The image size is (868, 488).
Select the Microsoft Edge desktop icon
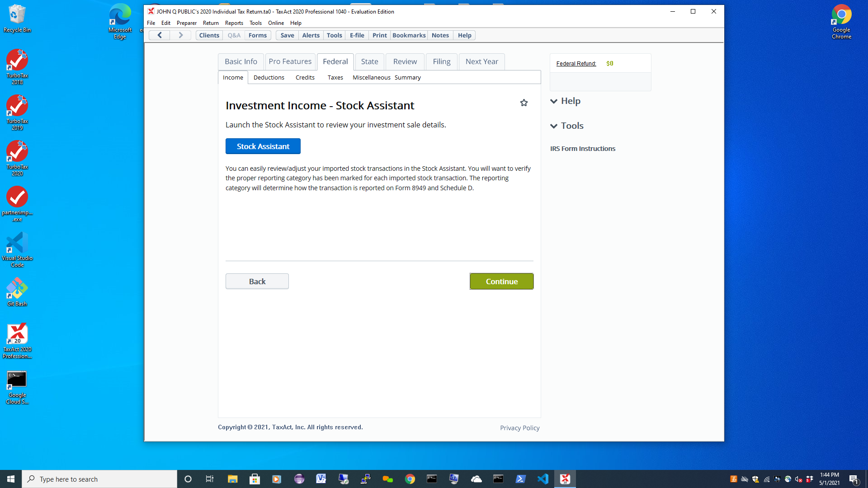coord(120,22)
